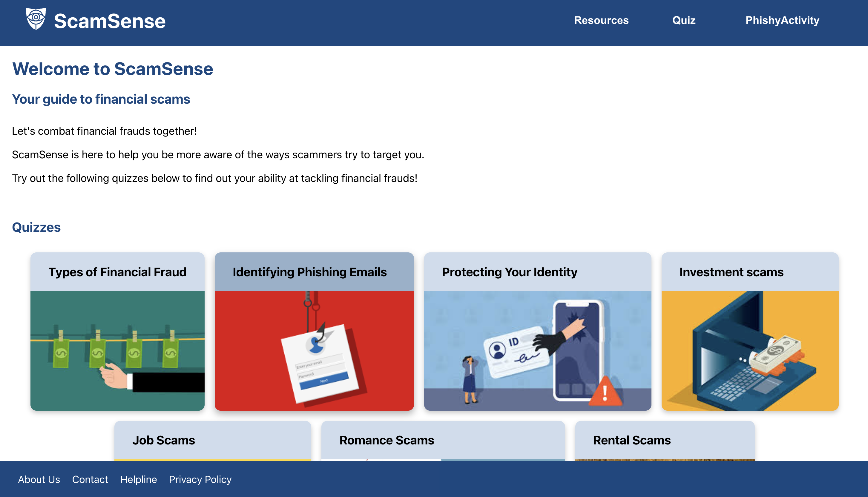Open PhishyActivity from the top navigation
The width and height of the screenshot is (868, 497).
pos(782,20)
